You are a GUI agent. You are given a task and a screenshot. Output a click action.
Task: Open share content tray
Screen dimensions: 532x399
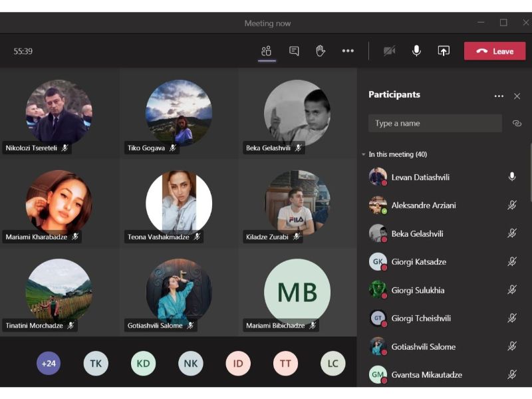[444, 51]
